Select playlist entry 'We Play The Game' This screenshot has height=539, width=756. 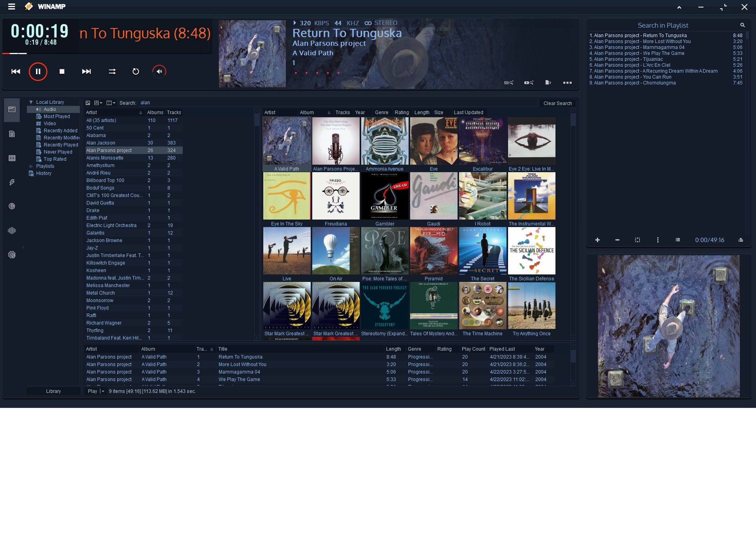(x=666, y=53)
